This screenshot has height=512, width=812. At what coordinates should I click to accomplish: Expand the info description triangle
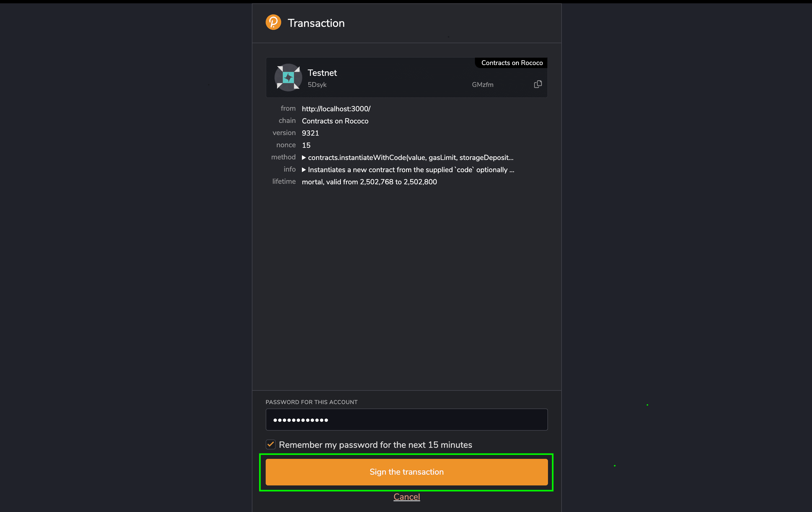pos(304,170)
